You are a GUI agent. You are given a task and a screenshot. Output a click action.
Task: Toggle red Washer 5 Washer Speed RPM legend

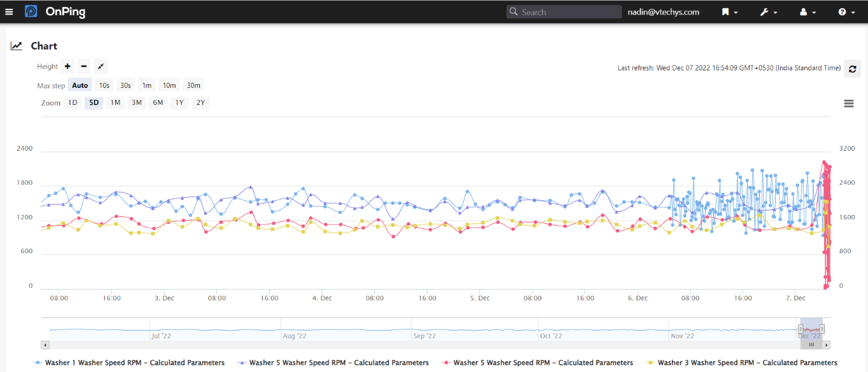tap(537, 363)
